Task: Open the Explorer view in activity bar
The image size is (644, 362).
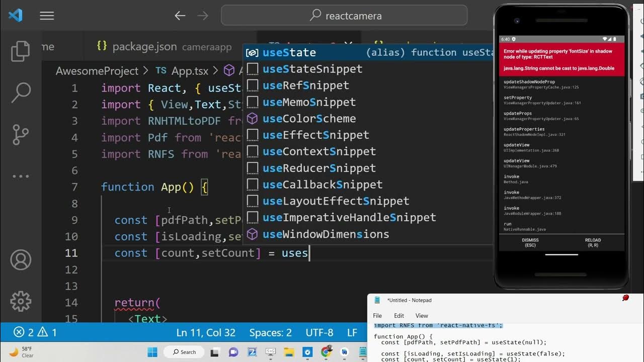Action: tap(21, 51)
